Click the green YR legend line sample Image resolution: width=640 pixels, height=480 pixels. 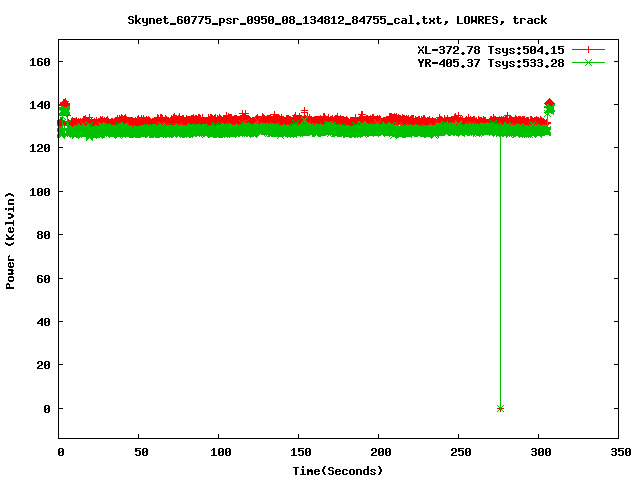tap(588, 63)
